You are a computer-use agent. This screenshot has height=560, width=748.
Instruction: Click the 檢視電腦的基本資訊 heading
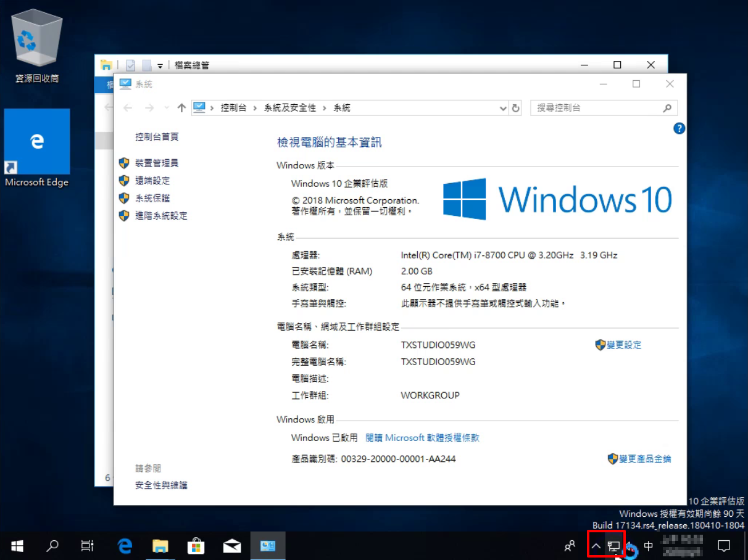point(330,142)
